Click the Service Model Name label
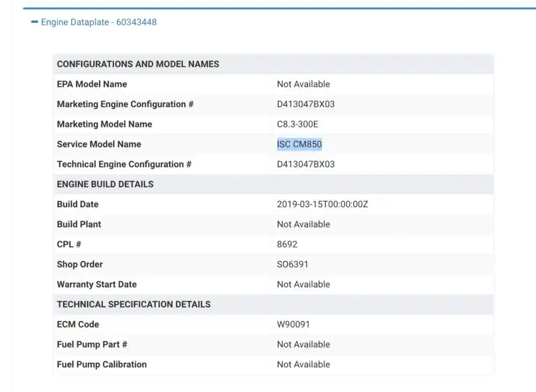 pyautogui.click(x=99, y=144)
